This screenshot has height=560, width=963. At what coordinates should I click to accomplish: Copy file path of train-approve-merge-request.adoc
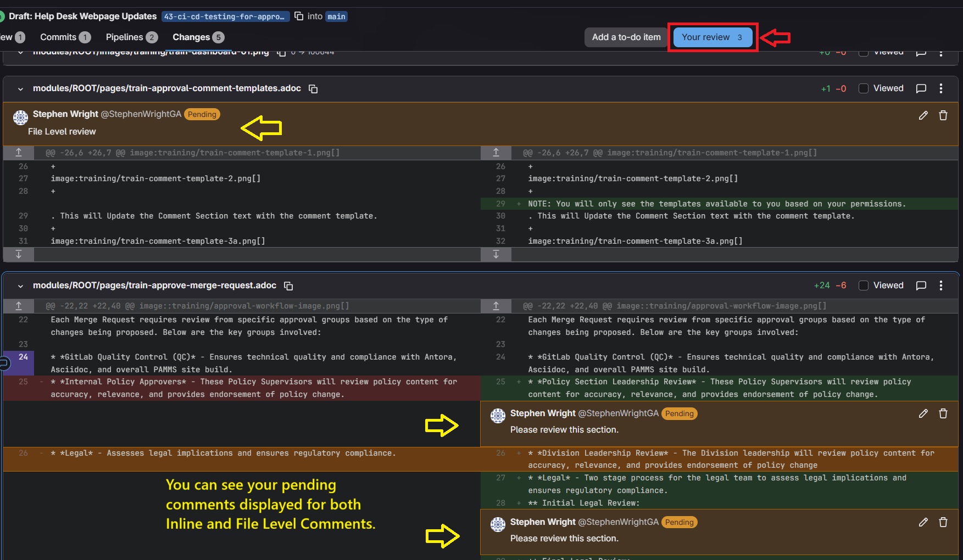(x=288, y=286)
